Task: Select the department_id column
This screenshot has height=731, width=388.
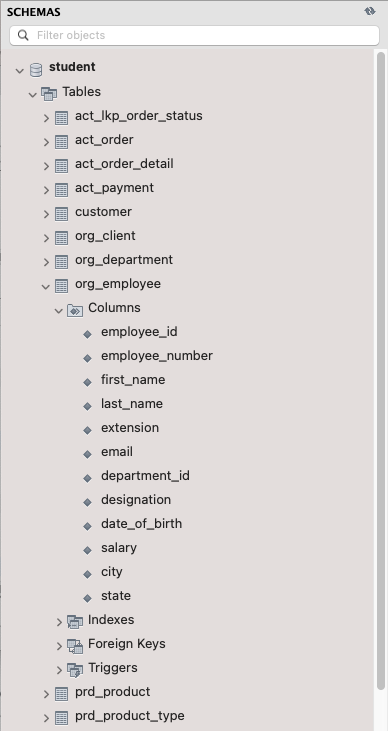Action: pos(145,476)
